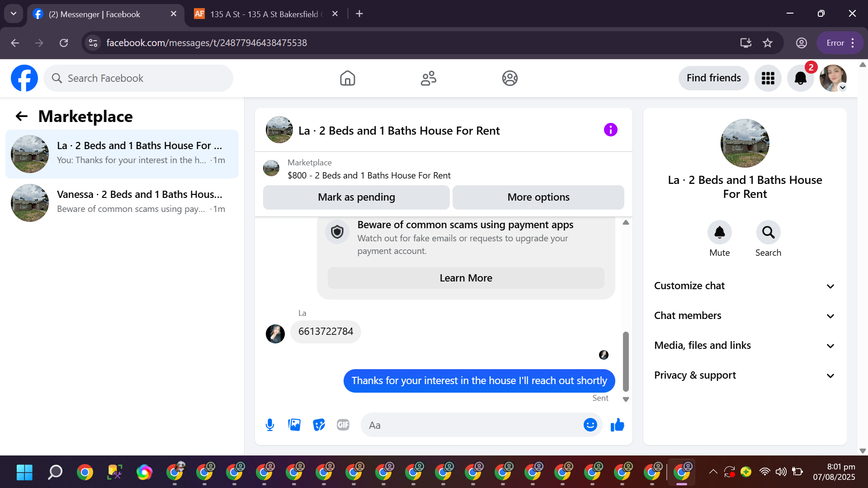Click the Chrome Error menu button

click(840, 43)
